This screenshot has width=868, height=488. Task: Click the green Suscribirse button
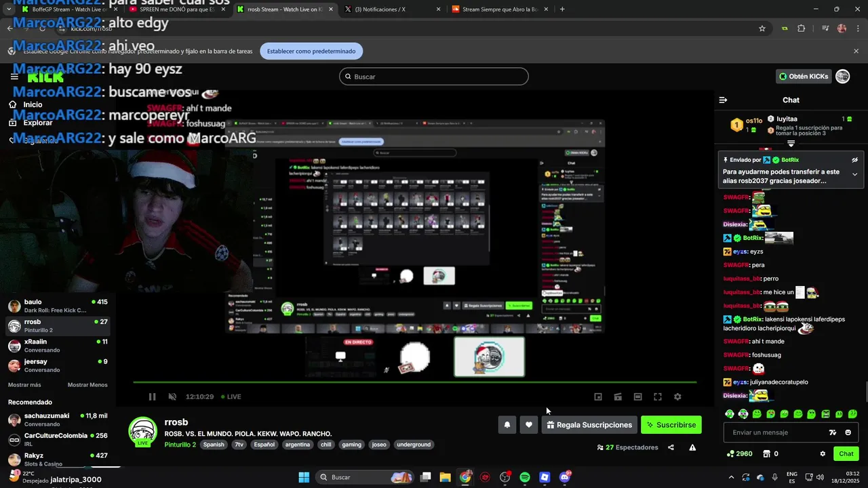click(x=671, y=425)
